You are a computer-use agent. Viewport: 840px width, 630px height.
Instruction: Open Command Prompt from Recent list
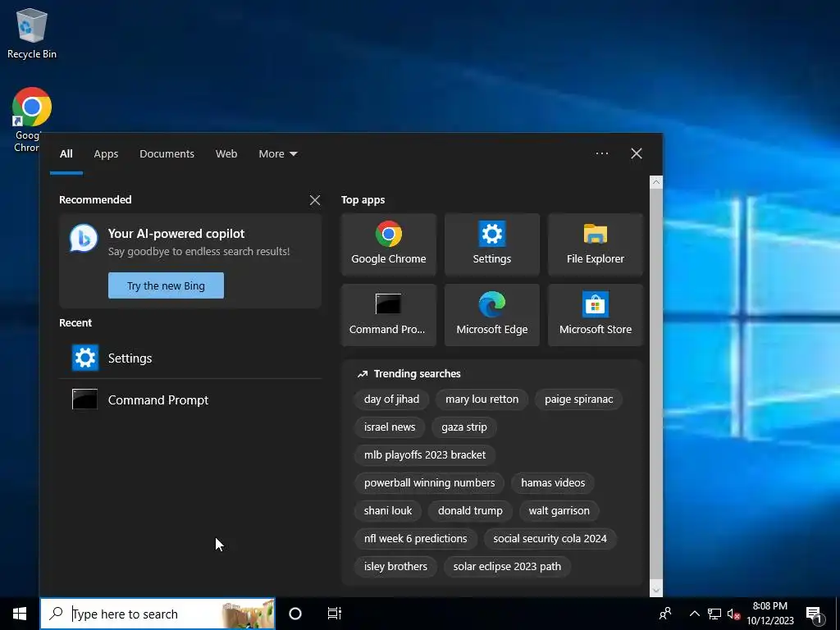(x=190, y=399)
